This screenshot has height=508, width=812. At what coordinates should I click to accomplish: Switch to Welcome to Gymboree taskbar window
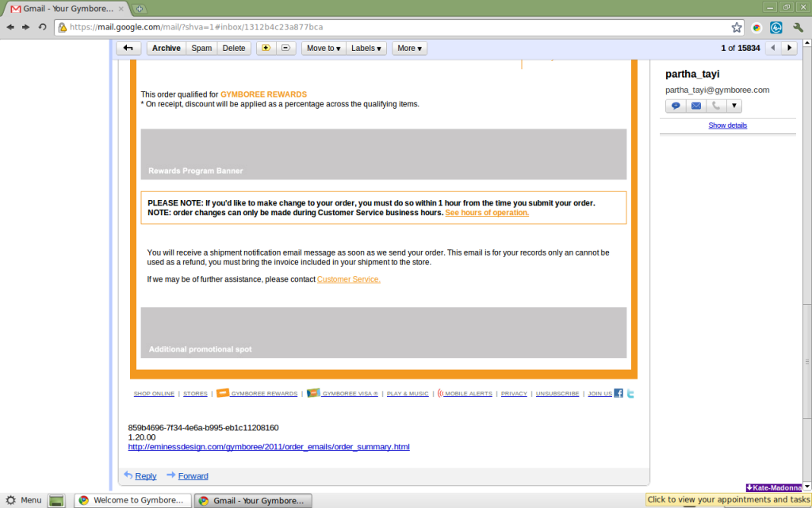pyautogui.click(x=132, y=500)
